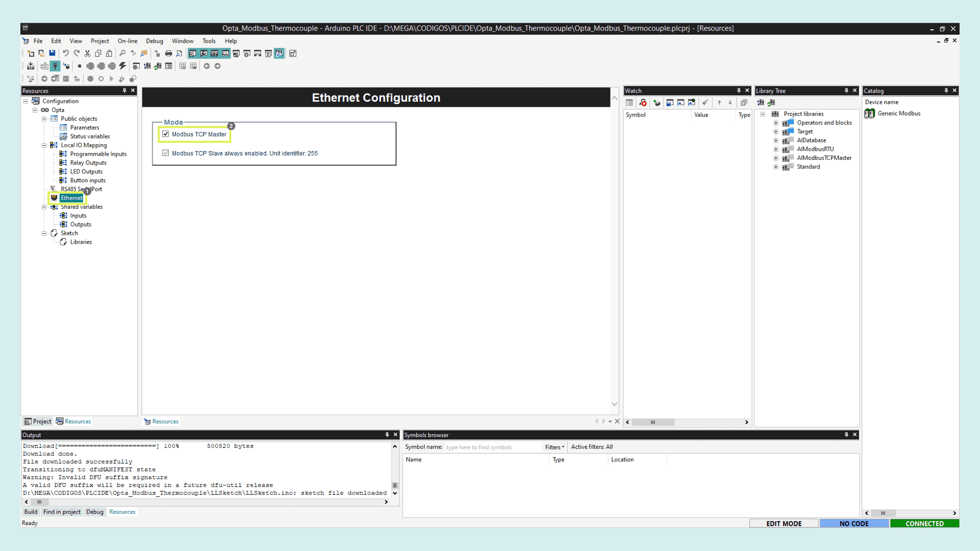Uncheck the Modbus TCP Master checkbox

tap(165, 134)
